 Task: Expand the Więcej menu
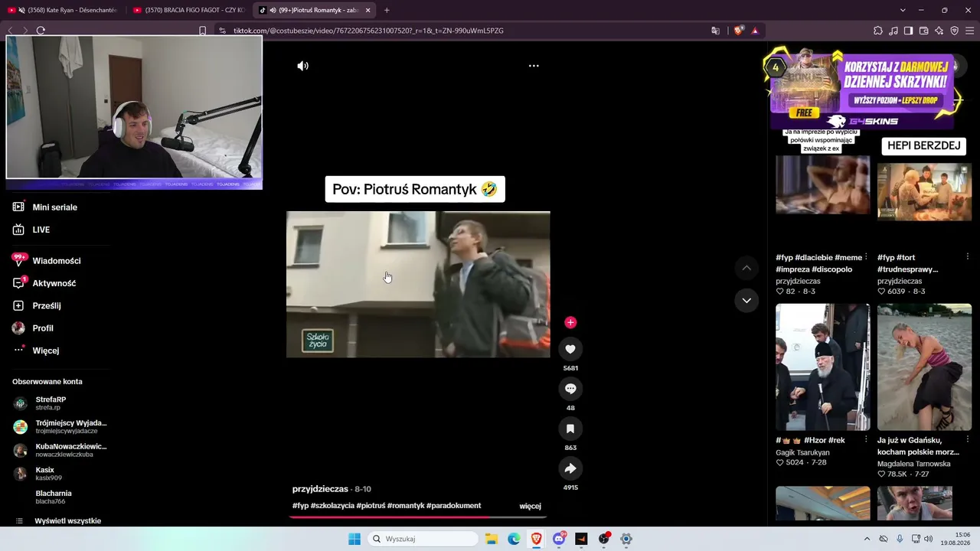click(x=36, y=350)
